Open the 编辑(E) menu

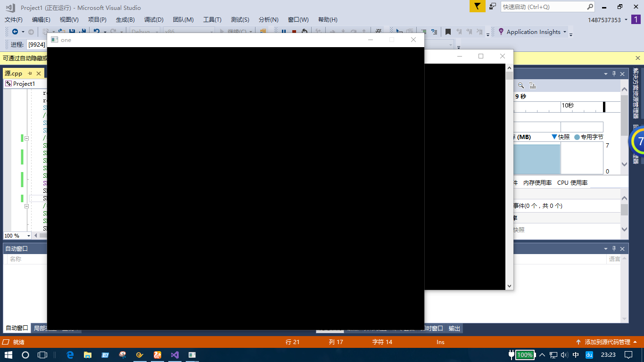(x=41, y=20)
